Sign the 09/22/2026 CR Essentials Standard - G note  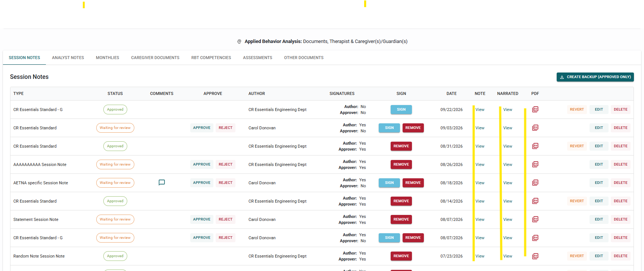401,110
